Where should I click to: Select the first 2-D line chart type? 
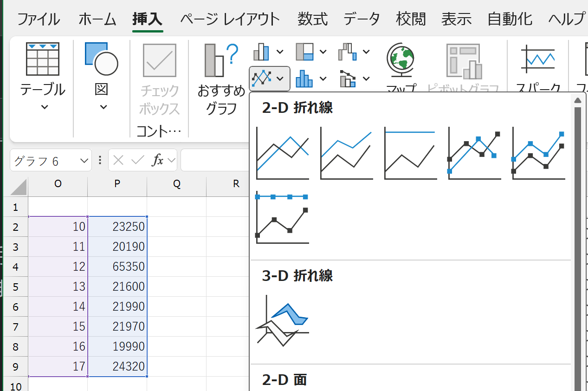282,152
